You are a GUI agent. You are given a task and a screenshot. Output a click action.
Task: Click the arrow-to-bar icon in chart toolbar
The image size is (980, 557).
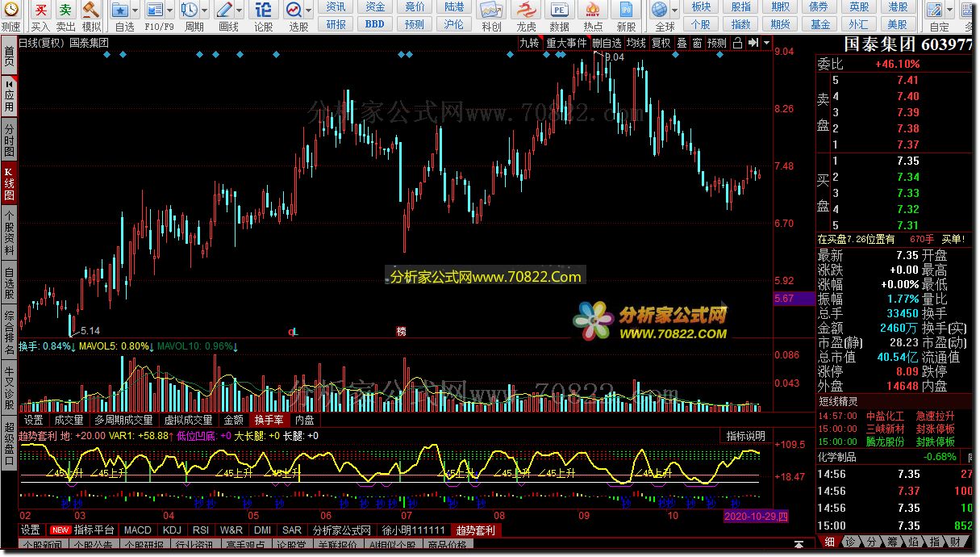coord(753,43)
